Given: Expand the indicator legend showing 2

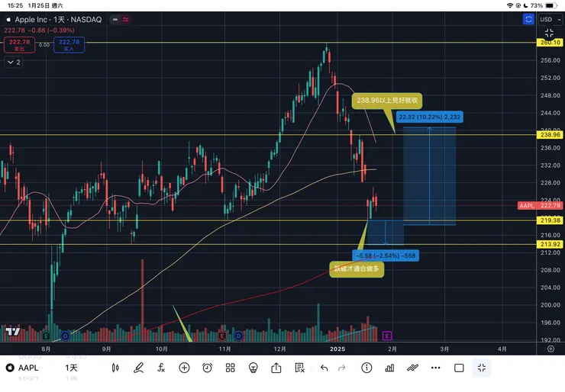Looking at the screenshot, I should pyautogui.click(x=14, y=63).
